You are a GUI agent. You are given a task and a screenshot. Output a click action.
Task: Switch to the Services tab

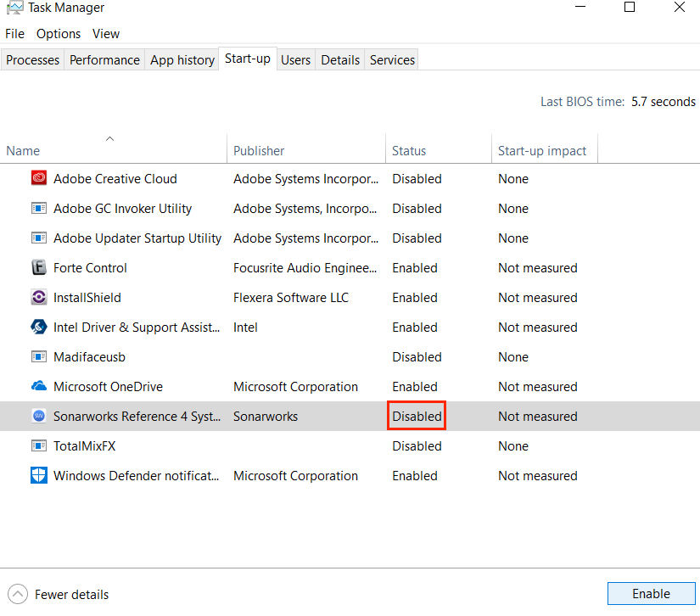(x=392, y=59)
